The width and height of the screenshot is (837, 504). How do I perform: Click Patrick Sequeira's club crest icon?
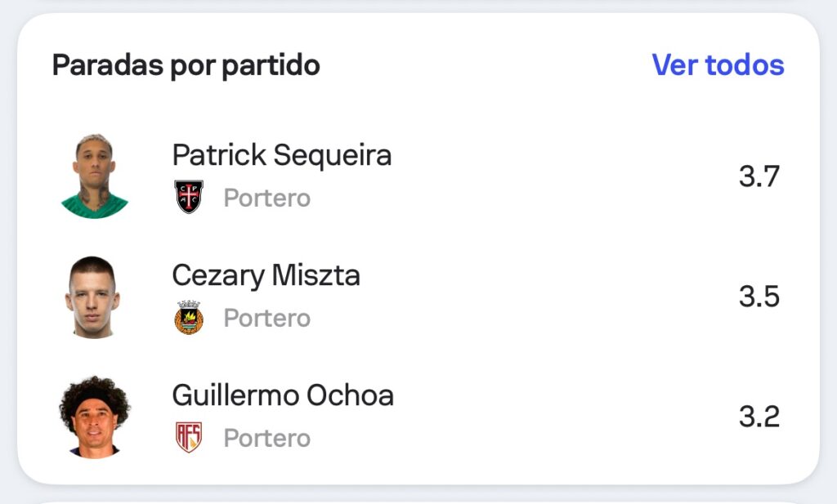(x=189, y=198)
